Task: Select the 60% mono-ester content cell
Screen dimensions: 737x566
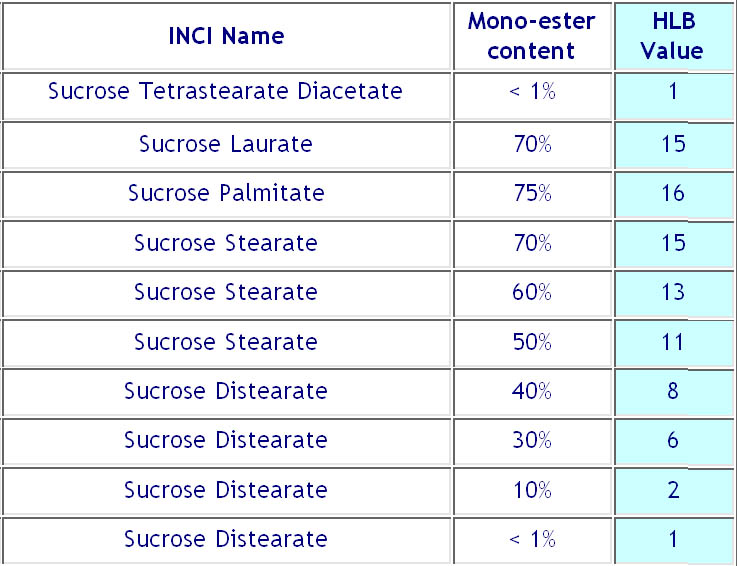Action: 531,292
